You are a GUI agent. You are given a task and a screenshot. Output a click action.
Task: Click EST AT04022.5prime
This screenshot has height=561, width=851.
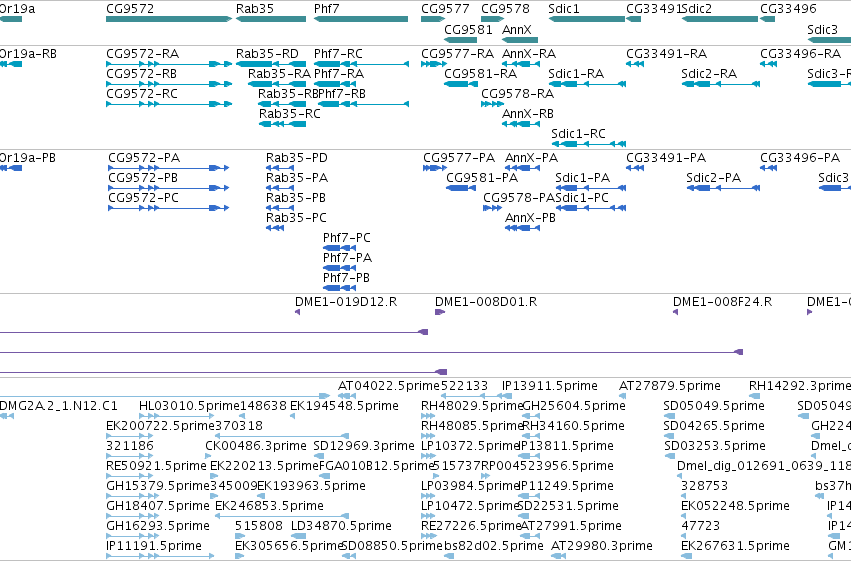389,386
